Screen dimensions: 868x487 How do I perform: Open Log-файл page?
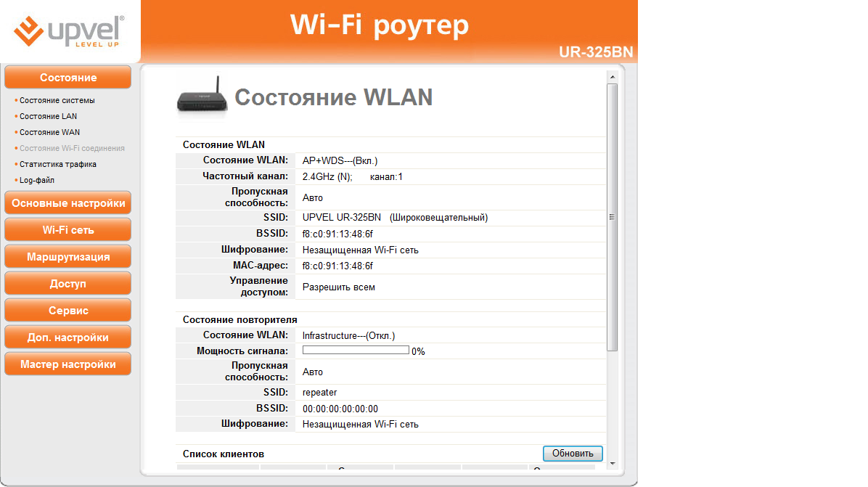tap(37, 181)
